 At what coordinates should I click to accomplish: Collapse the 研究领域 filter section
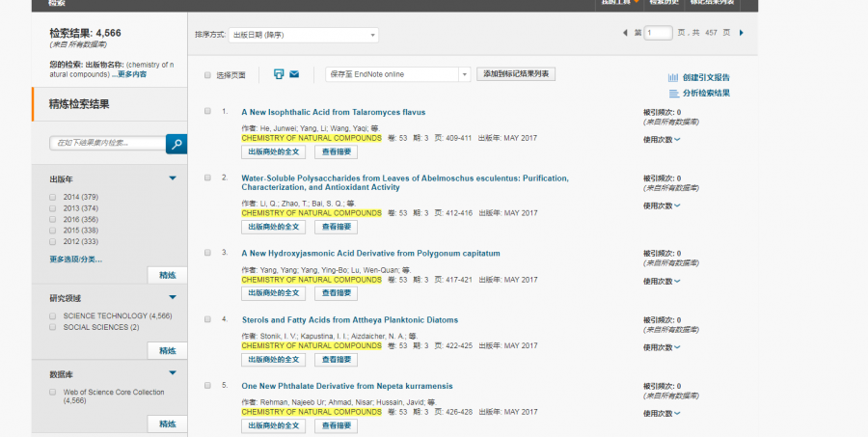point(173,297)
